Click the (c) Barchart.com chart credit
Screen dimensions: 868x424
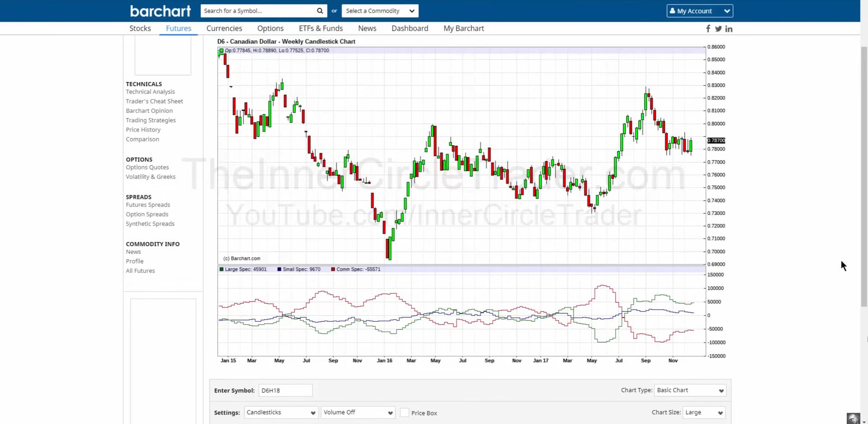click(x=242, y=259)
